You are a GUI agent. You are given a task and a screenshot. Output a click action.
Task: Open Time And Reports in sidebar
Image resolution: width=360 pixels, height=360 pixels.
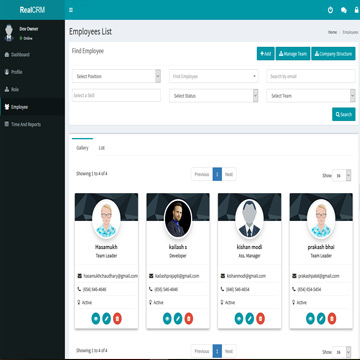[32, 124]
